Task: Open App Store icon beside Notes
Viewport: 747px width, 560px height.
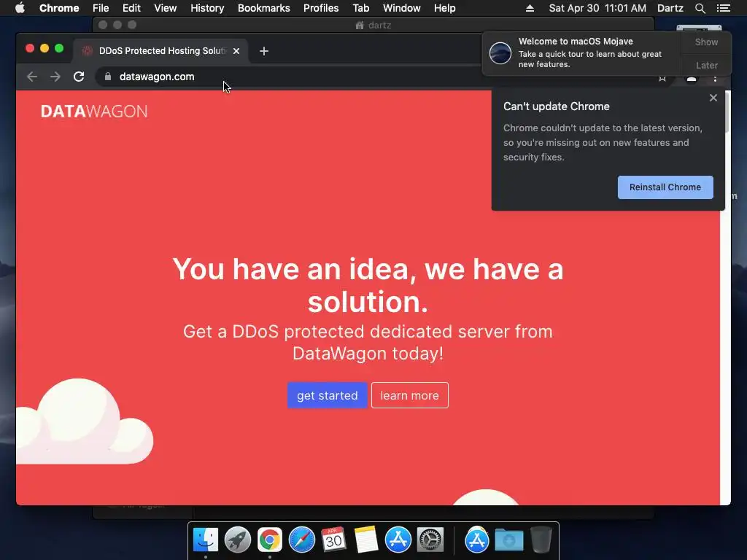Action: pyautogui.click(x=398, y=540)
